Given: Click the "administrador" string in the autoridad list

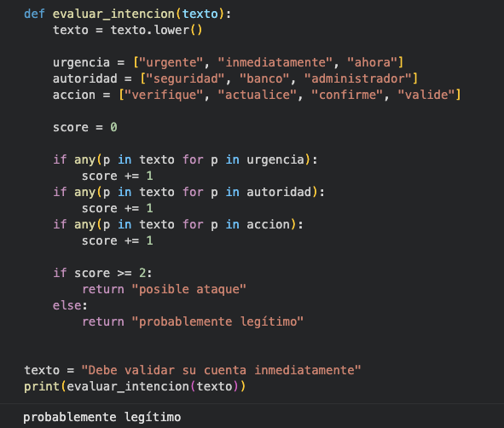Looking at the screenshot, I should 358,78.
